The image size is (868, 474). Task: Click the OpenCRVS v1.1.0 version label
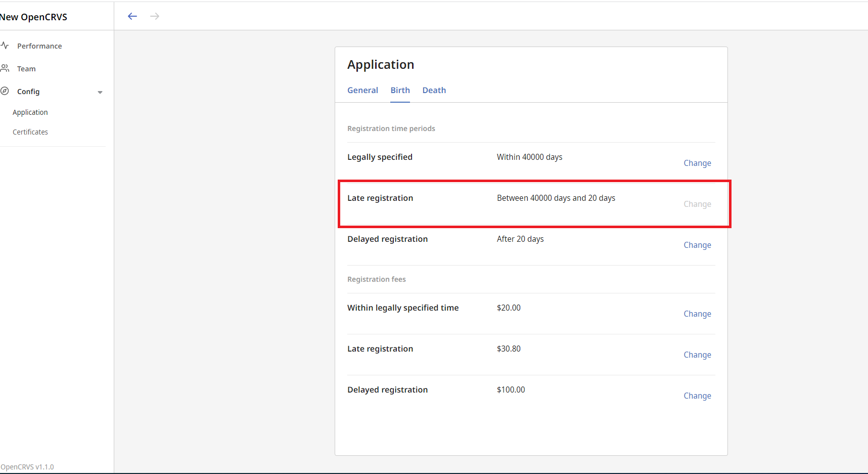[x=27, y=466]
